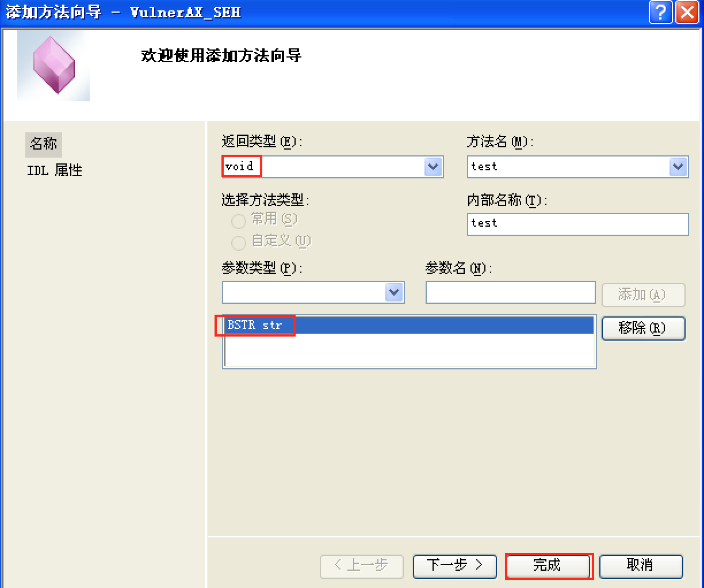Click the 上一步 button
The width and height of the screenshot is (704, 588).
pyautogui.click(x=362, y=566)
